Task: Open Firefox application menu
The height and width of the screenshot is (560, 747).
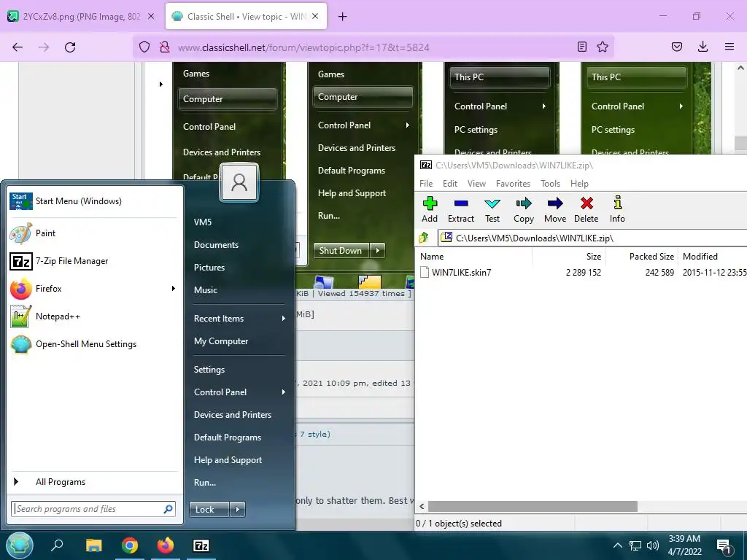Action: pos(729,47)
